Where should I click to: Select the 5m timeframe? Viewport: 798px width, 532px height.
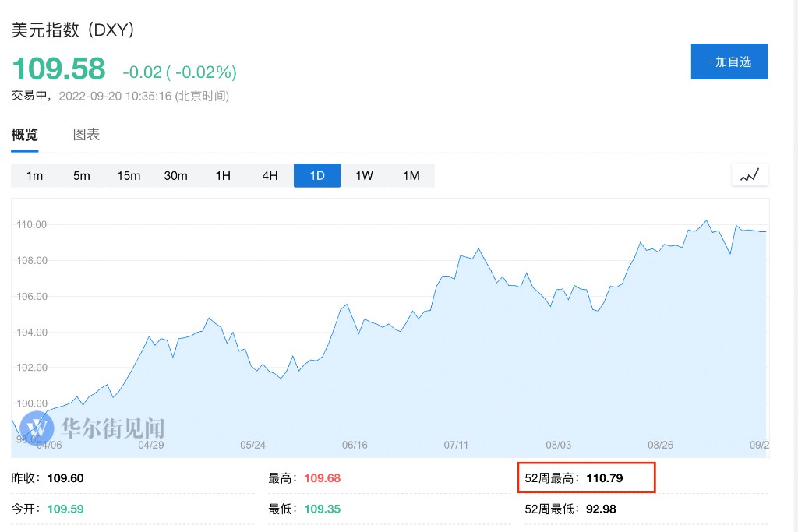point(82,175)
